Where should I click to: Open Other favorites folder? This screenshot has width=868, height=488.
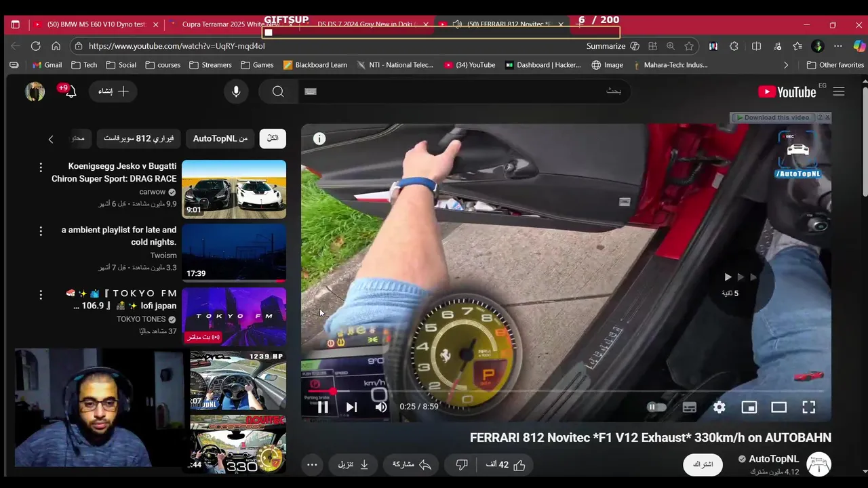(835, 65)
